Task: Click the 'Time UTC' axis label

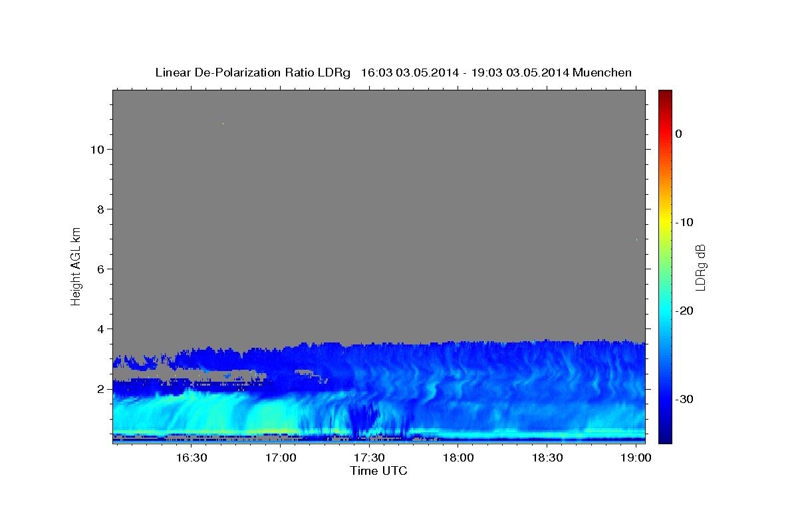Action: (x=378, y=471)
